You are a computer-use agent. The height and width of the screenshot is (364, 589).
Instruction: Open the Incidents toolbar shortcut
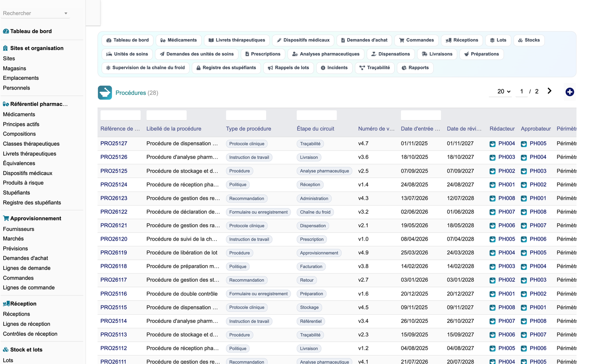click(334, 68)
